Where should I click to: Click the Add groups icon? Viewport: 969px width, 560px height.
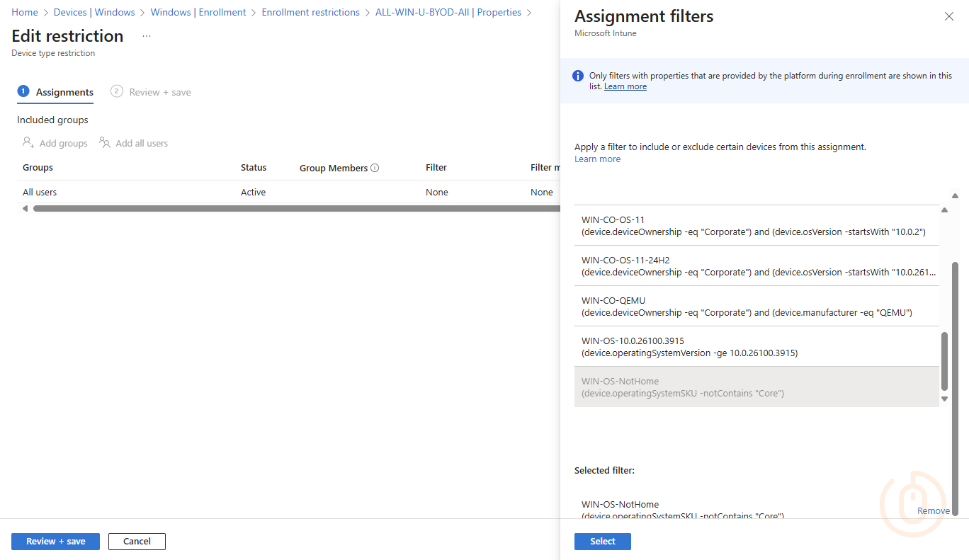(x=28, y=143)
